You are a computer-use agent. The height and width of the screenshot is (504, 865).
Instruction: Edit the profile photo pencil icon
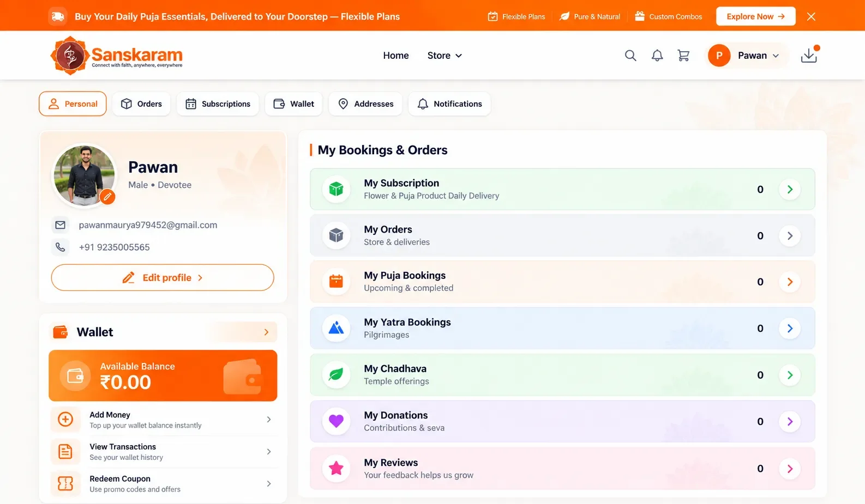pos(108,197)
